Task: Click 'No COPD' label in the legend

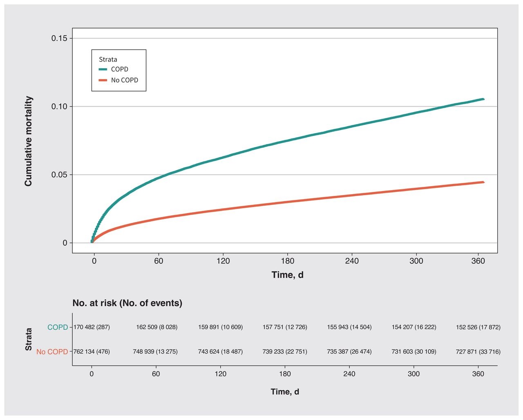Action: [x=125, y=80]
